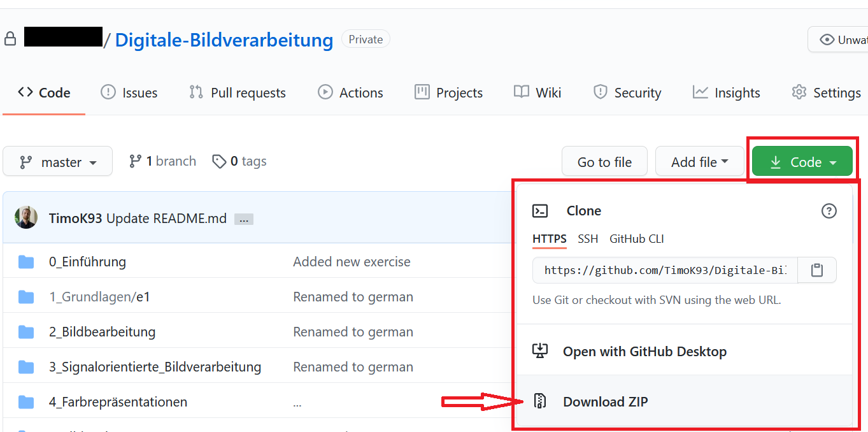
Task: Open the Digitale-Bildverarbeitung repository link
Action: [x=224, y=40]
